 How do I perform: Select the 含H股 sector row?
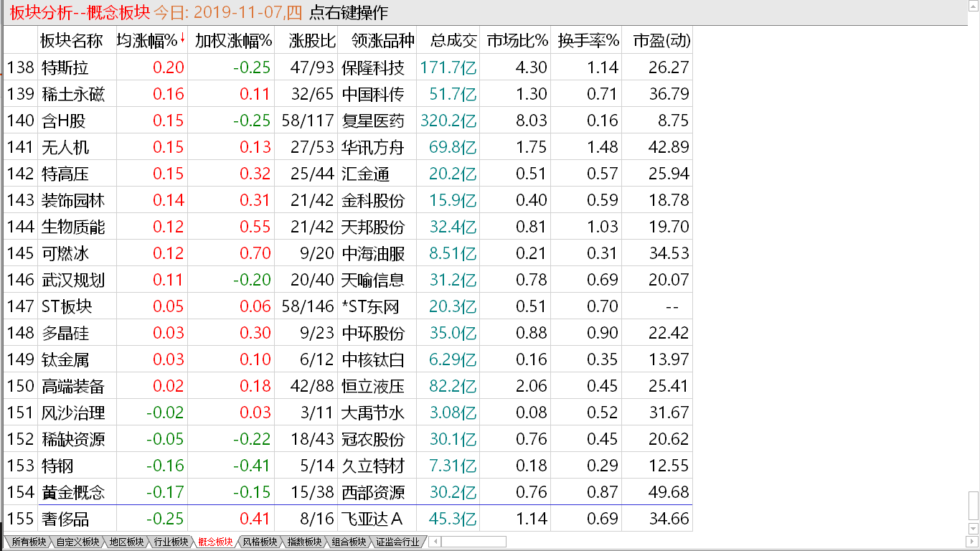349,121
